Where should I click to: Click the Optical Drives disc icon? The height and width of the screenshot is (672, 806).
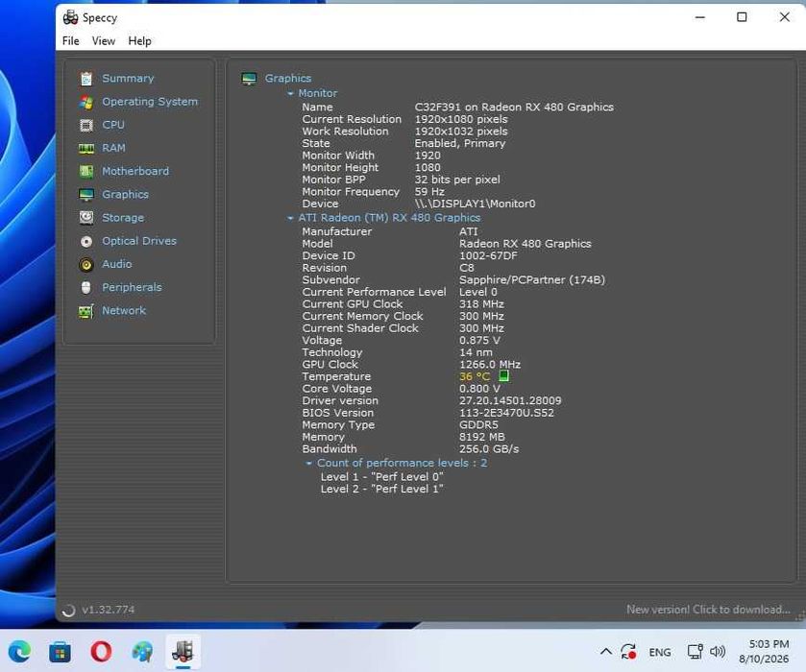pos(86,242)
